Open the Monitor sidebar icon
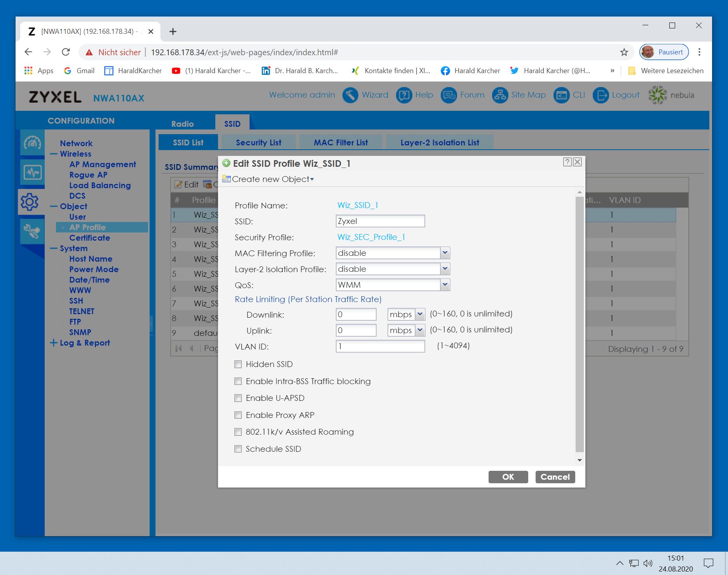This screenshot has height=575, width=728. coord(32,172)
